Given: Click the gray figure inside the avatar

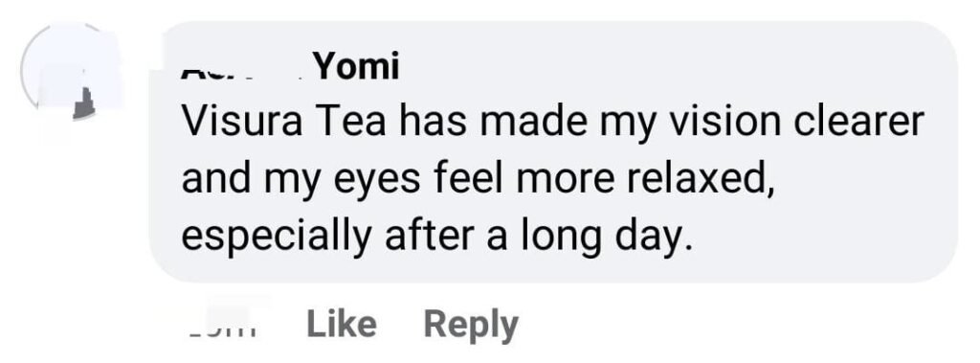Looking at the screenshot, I should [x=84, y=103].
